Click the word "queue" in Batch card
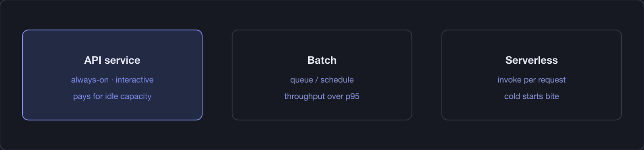 (301, 80)
